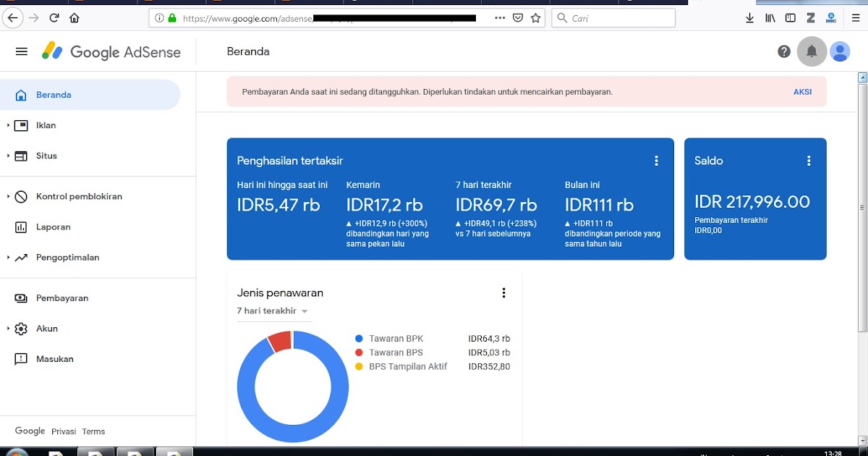
Task: Click the AKSI link in the payment warning
Action: point(802,91)
